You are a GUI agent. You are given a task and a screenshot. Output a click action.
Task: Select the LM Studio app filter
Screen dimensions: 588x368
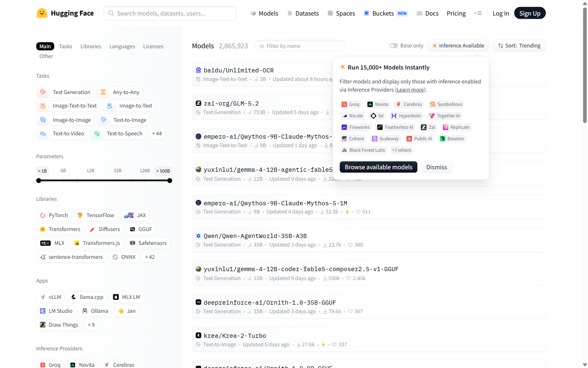56,311
